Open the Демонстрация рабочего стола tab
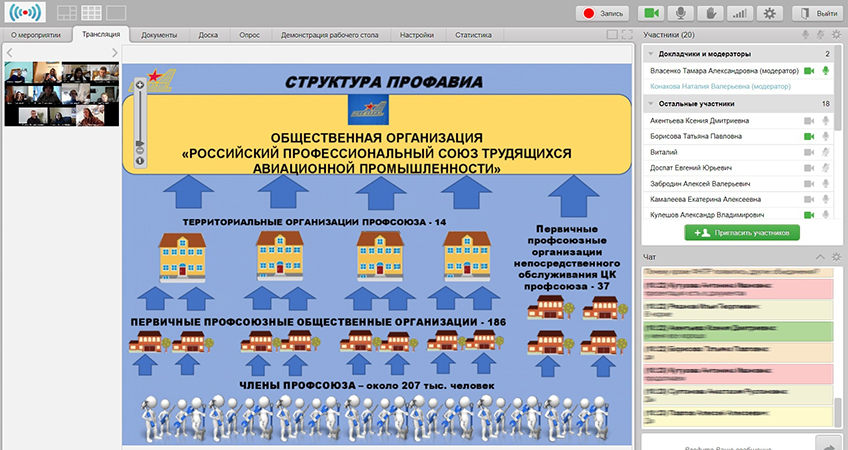 click(329, 35)
